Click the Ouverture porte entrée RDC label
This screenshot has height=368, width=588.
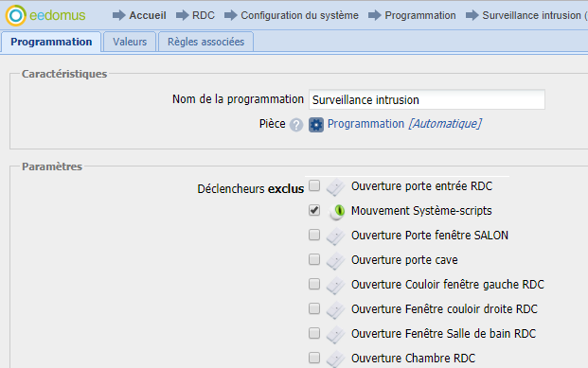coord(421,186)
